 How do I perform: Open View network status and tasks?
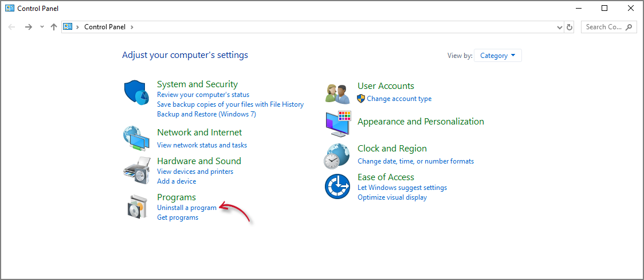(x=202, y=145)
